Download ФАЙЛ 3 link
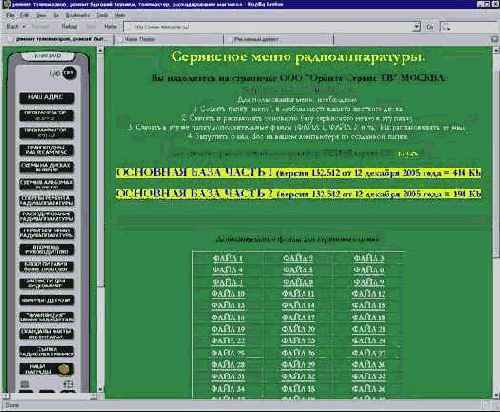Screen dimensions: 500x412 (x=369, y=258)
